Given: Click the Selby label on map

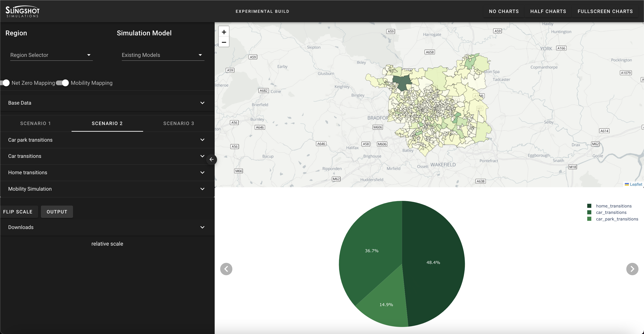Looking at the screenshot, I should pos(549,122).
